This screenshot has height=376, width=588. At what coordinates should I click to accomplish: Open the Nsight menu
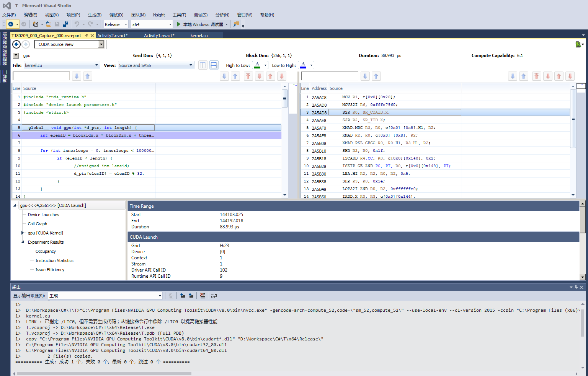159,15
